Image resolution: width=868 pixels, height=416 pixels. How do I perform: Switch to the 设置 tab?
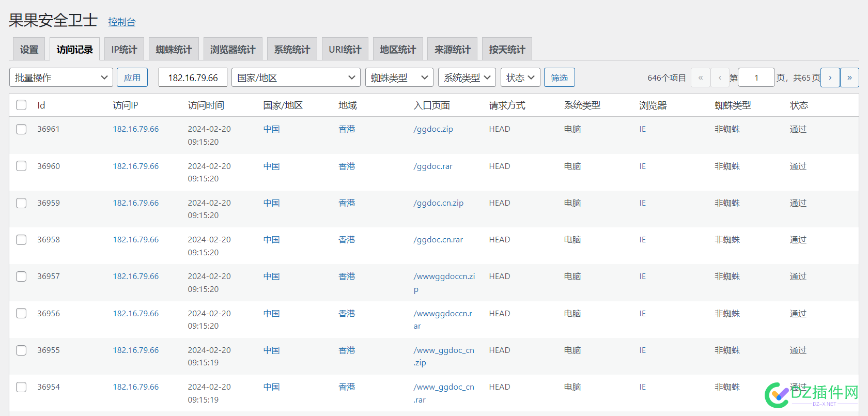pyautogui.click(x=29, y=49)
